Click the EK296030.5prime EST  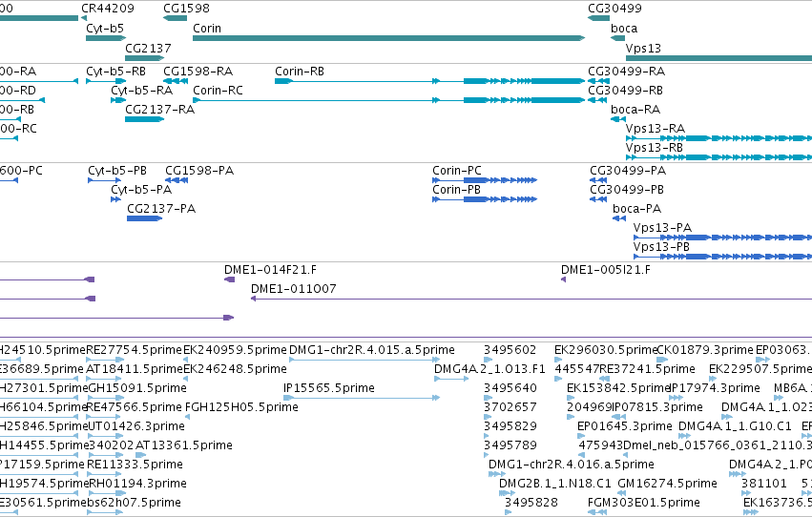point(558,360)
